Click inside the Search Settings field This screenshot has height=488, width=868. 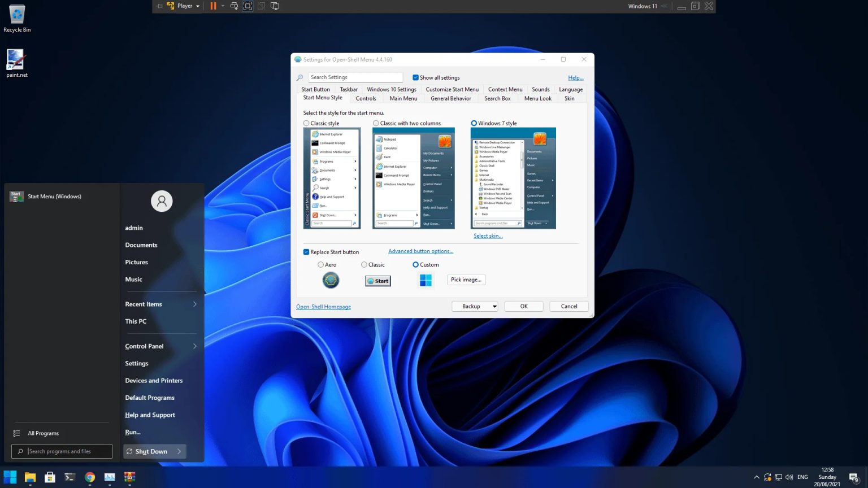click(x=355, y=77)
